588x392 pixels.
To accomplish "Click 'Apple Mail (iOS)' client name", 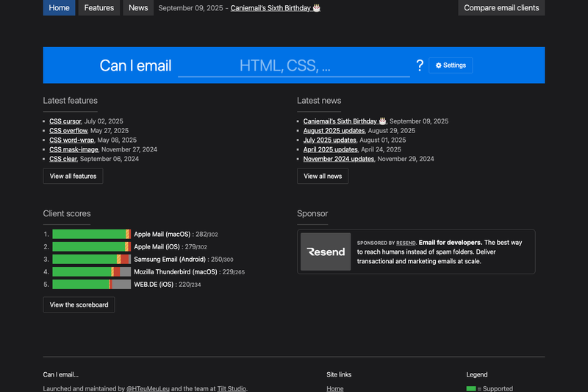I will coord(157,247).
